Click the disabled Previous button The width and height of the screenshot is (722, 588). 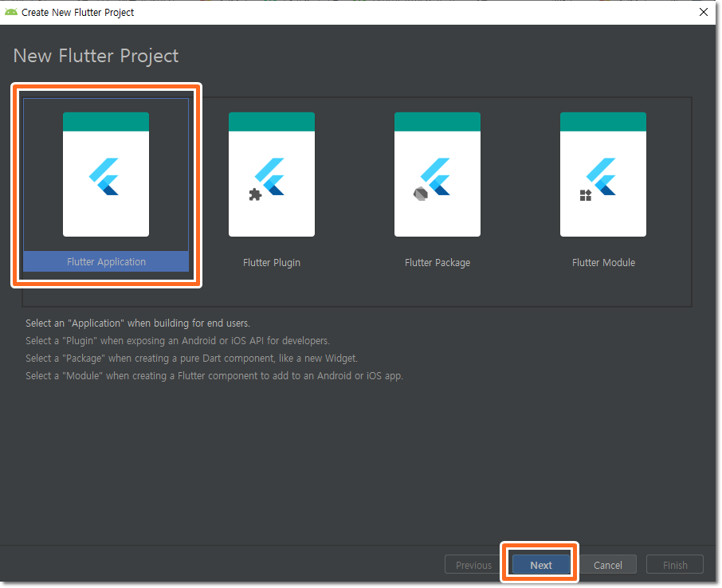[473, 565]
